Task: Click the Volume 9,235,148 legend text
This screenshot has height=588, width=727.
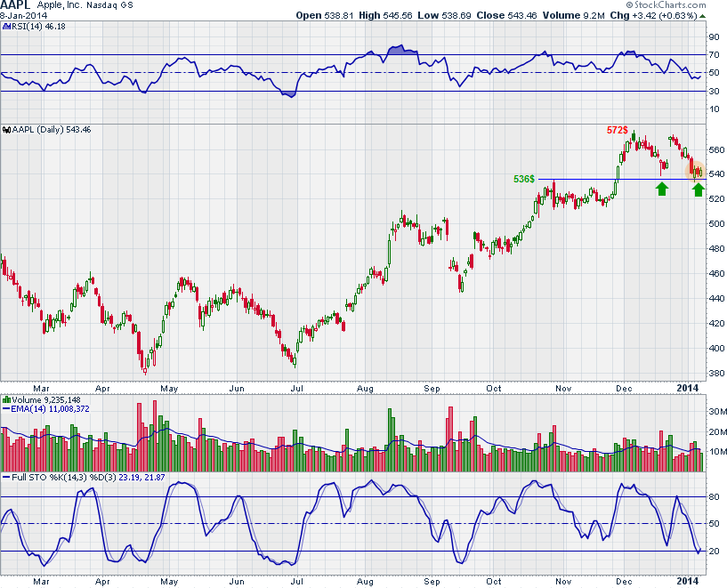Action: coord(46,400)
